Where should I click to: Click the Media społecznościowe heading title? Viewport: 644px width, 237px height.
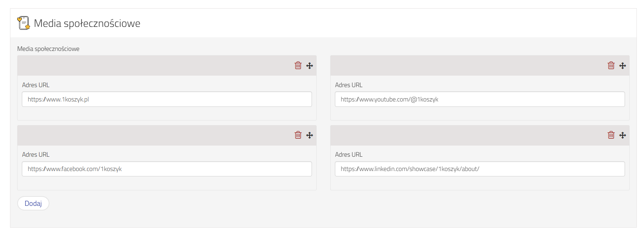pyautogui.click(x=87, y=23)
